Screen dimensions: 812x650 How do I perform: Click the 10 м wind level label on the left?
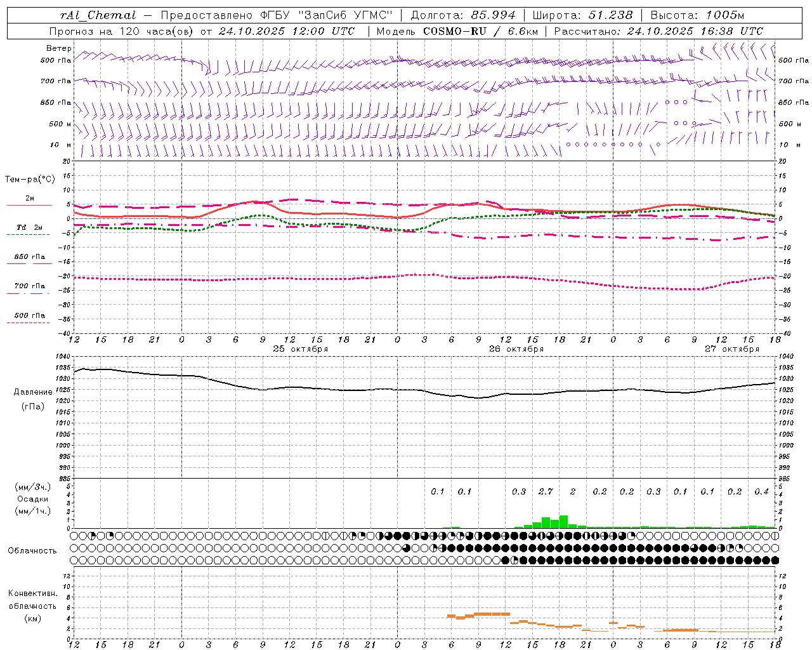pos(61,145)
